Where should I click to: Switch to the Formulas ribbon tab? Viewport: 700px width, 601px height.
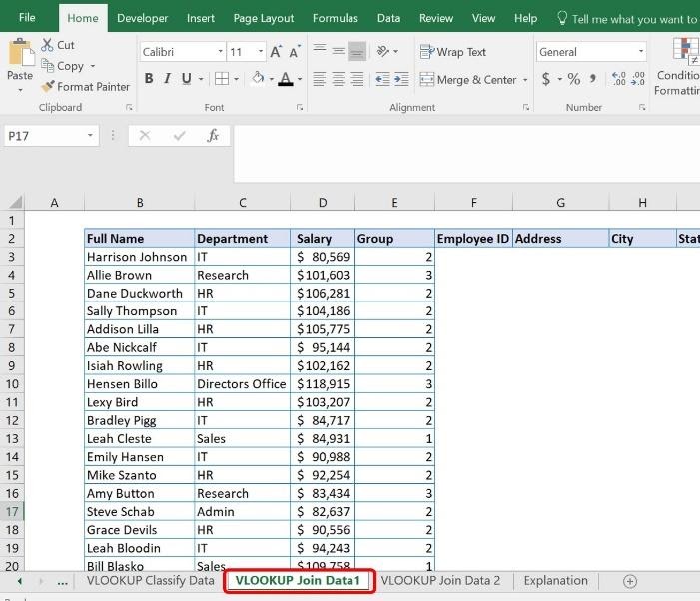pyautogui.click(x=335, y=18)
